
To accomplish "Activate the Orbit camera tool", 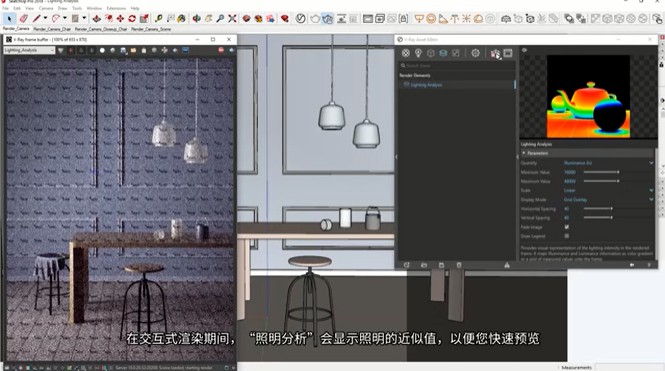I will pyautogui.click(x=197, y=19).
